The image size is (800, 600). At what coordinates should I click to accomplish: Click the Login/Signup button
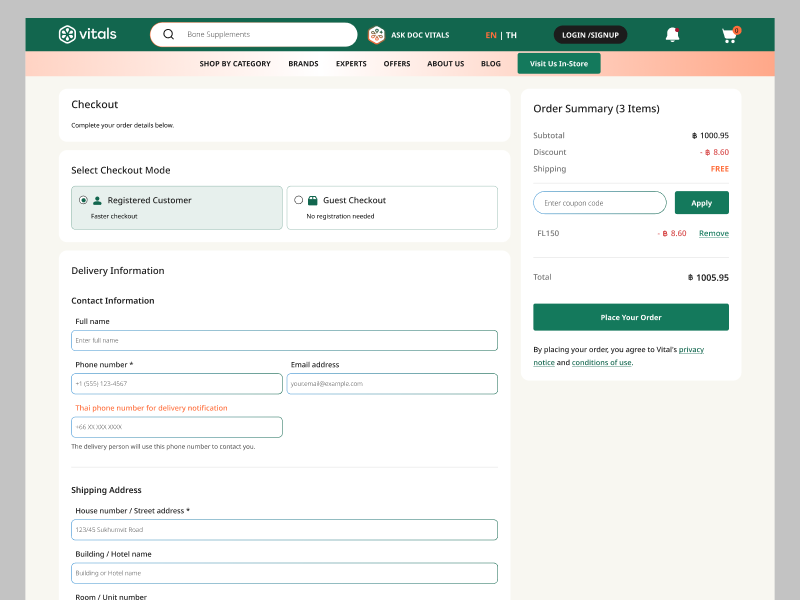590,35
